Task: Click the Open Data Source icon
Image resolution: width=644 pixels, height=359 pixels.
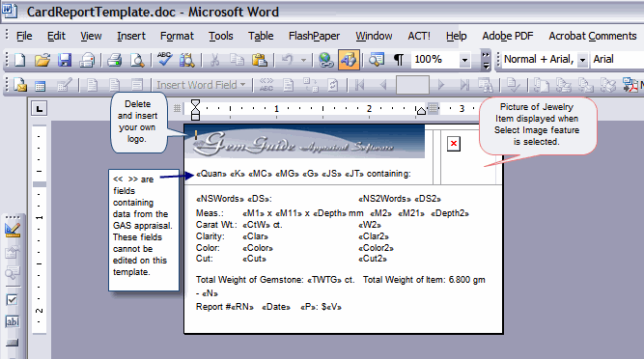Action: point(40,85)
